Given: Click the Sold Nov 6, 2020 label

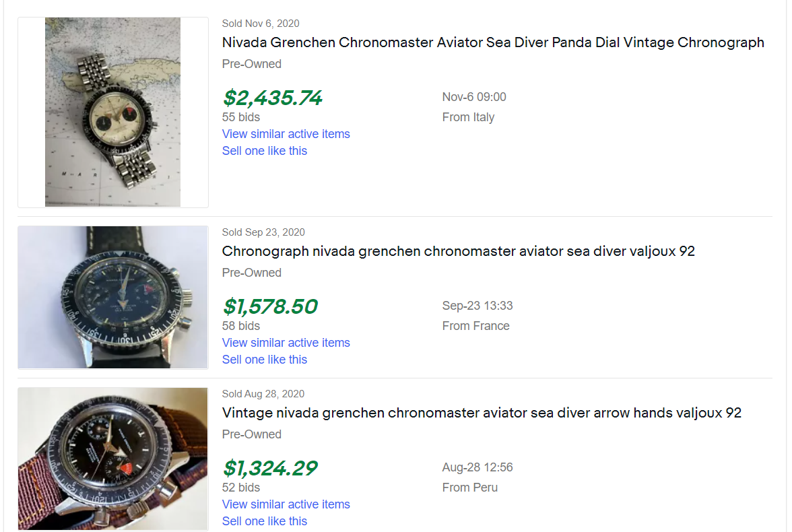Looking at the screenshot, I should click(260, 24).
